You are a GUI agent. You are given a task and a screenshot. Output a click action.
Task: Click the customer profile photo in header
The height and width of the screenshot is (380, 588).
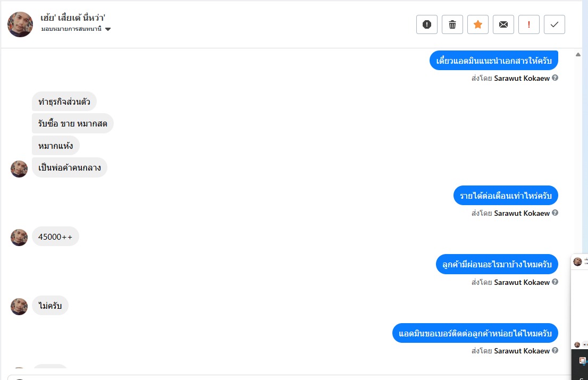click(x=20, y=24)
